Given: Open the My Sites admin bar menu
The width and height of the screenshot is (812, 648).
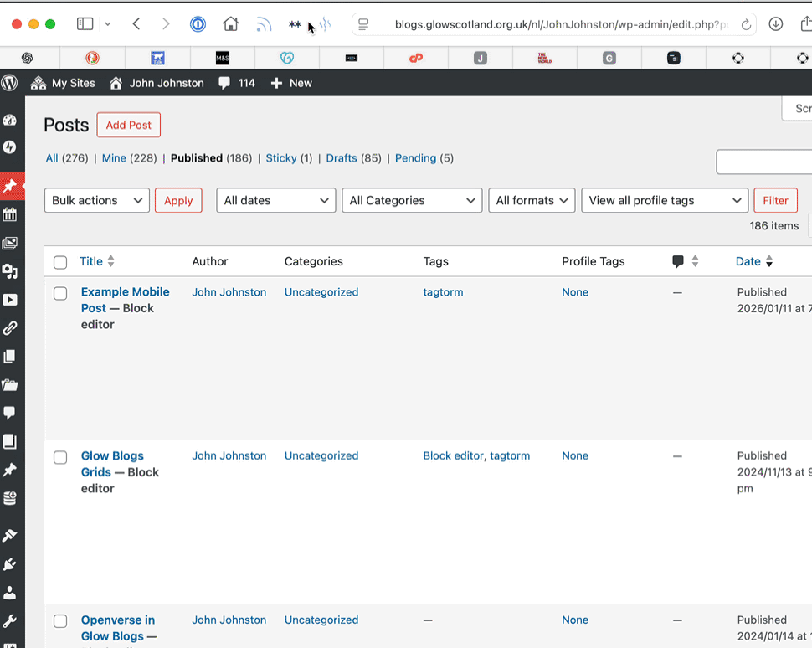Looking at the screenshot, I should (63, 83).
